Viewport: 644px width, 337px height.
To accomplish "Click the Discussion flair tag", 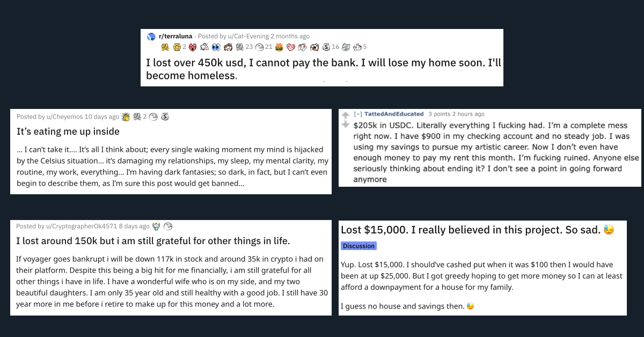I will click(x=358, y=246).
